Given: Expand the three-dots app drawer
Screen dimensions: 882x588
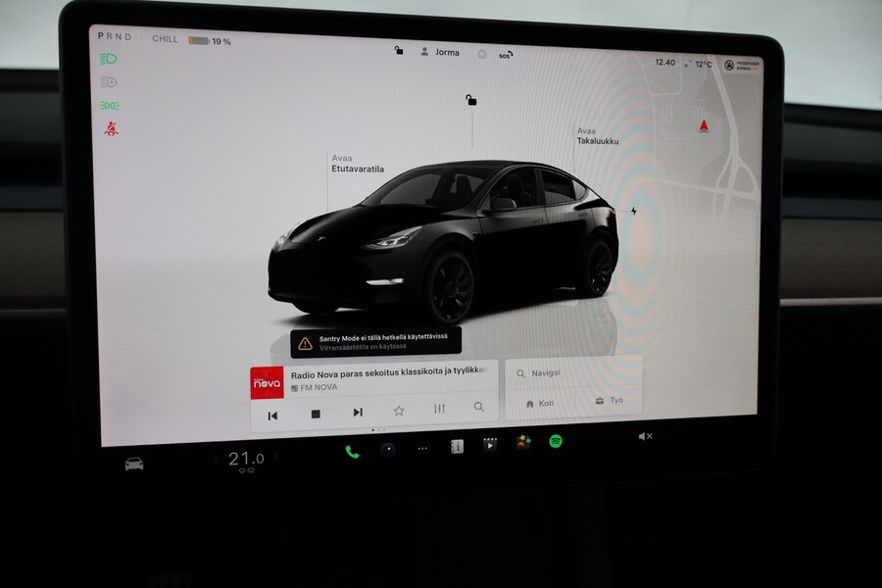Looking at the screenshot, I should pyautogui.click(x=421, y=446).
